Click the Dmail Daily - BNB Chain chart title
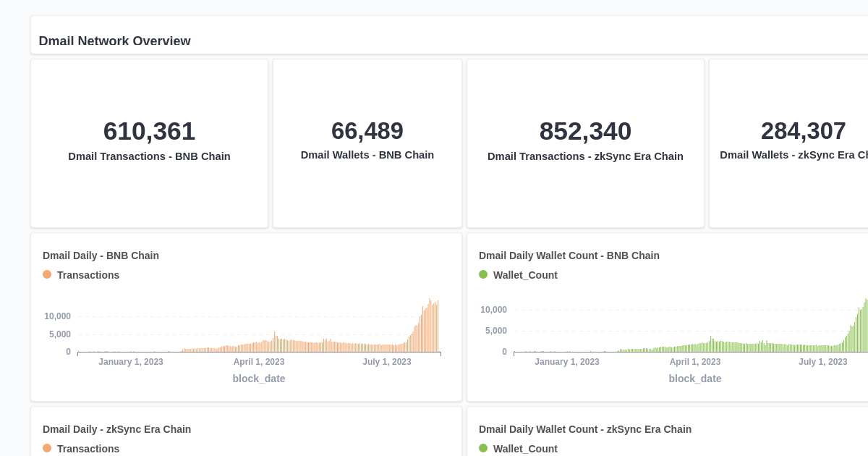 [x=101, y=256]
